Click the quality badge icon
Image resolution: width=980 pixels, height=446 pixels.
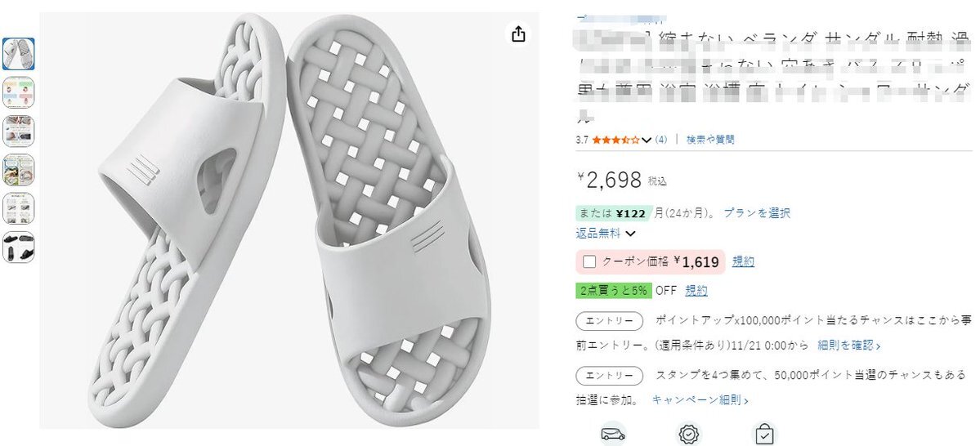689,434
